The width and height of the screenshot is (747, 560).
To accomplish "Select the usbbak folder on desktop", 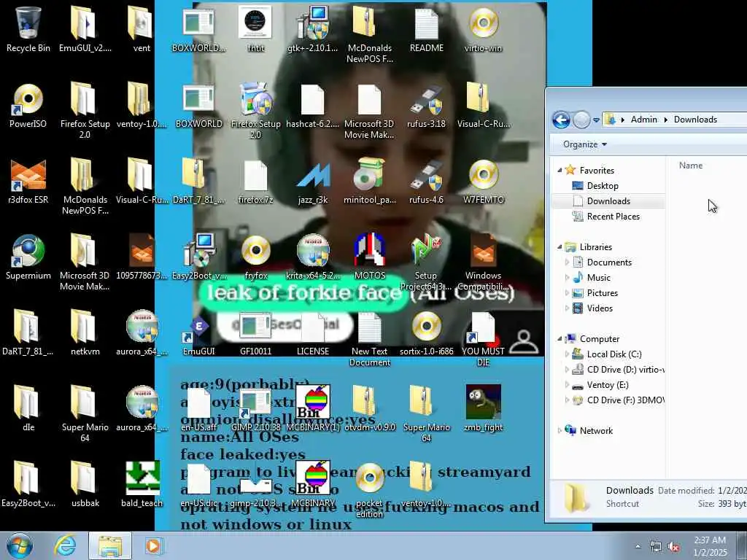I will [85, 484].
